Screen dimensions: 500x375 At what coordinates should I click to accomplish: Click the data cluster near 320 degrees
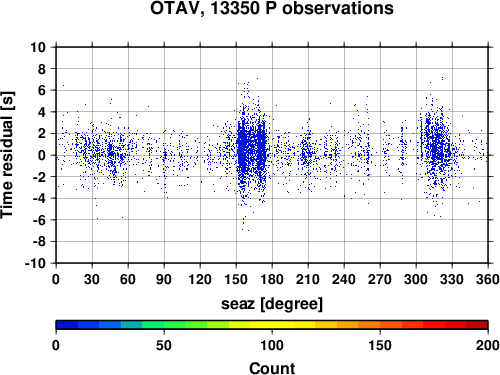pos(437,150)
